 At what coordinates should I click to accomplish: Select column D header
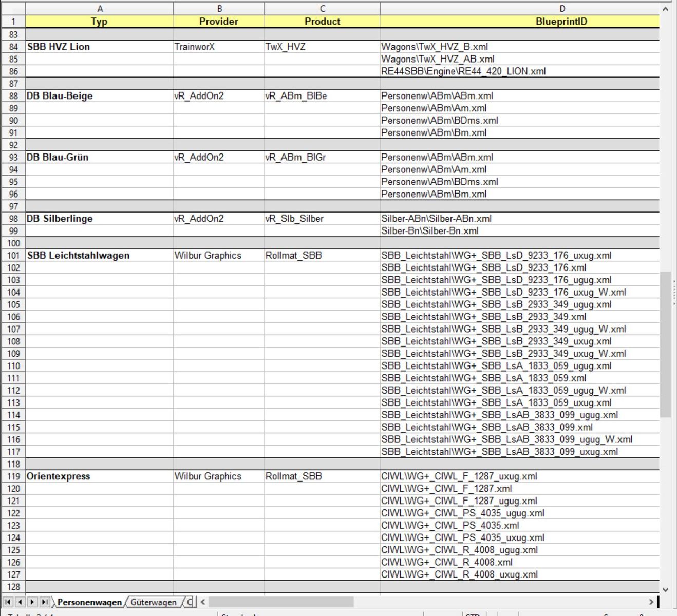(520, 9)
